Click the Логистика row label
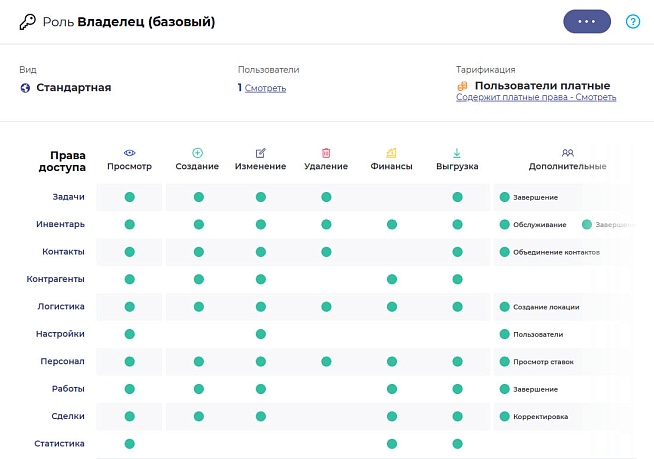Image resolution: width=654 pixels, height=459 pixels. click(61, 306)
